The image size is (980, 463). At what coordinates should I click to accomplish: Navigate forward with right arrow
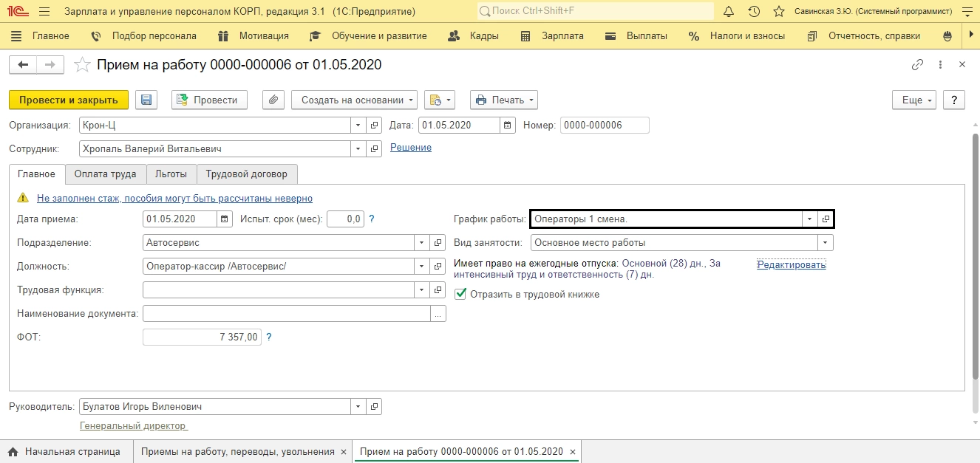coord(50,65)
